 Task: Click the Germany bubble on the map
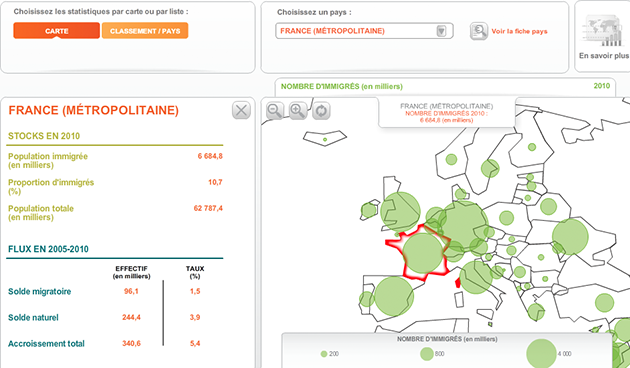(463, 224)
